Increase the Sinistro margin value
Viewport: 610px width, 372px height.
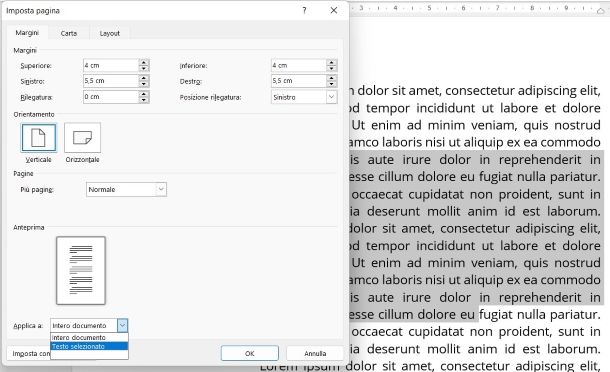click(x=144, y=78)
